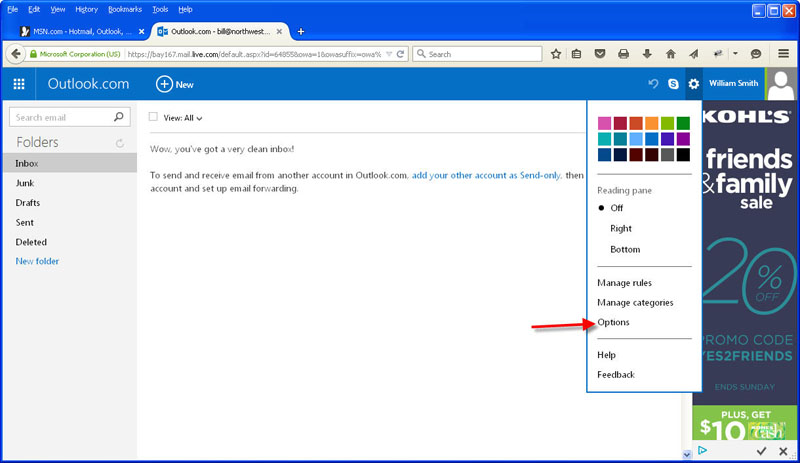
Task: Open Help from settings menu
Action: pyautogui.click(x=606, y=355)
